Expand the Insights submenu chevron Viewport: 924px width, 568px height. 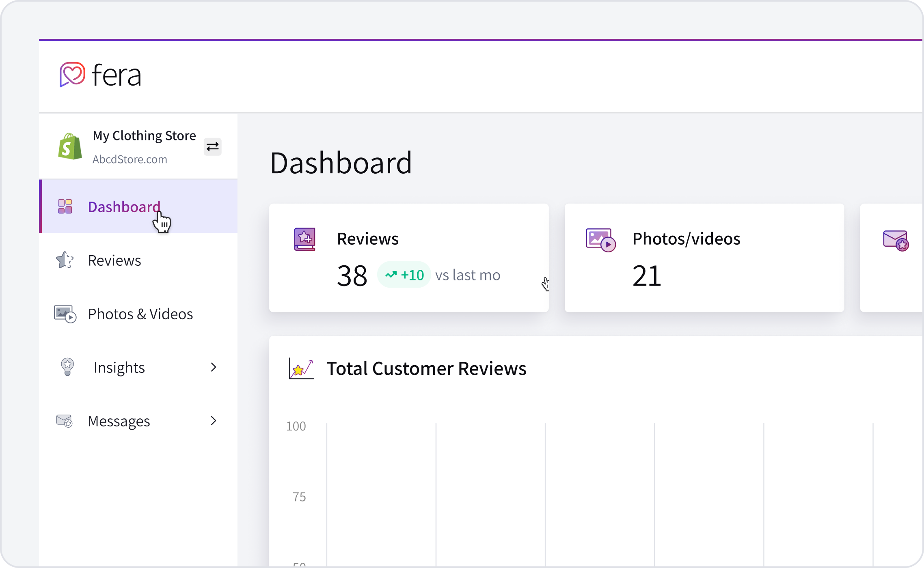coord(214,367)
